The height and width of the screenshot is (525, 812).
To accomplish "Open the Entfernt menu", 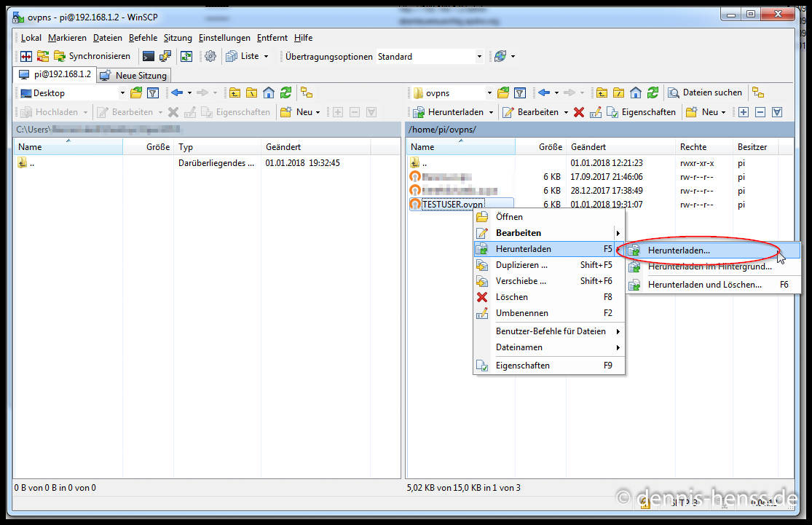I will pos(272,38).
